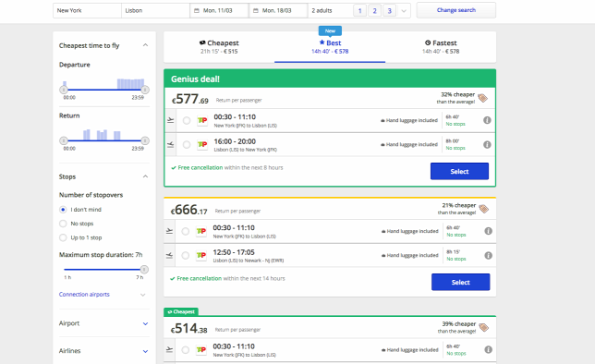This screenshot has height=364, width=595.
Task: Select 16:00 - 20:00 return flight radio
Action: pos(187,145)
